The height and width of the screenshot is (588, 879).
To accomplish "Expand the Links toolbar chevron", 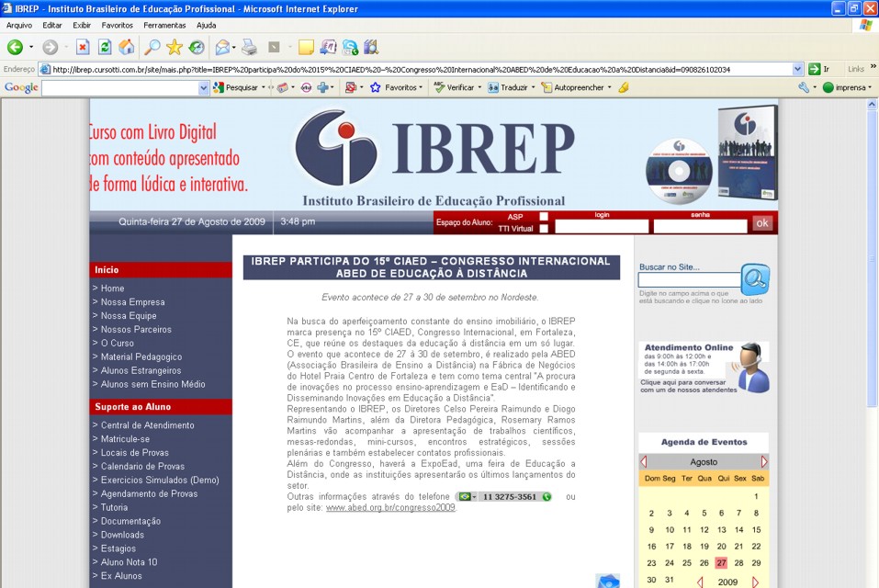I will point(873,67).
